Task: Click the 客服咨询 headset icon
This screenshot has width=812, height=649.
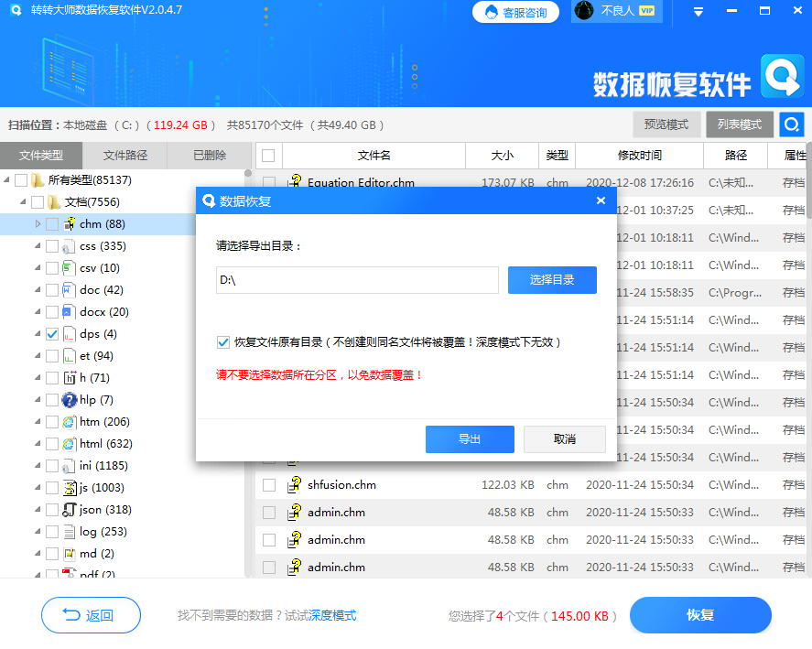Action: 492,13
